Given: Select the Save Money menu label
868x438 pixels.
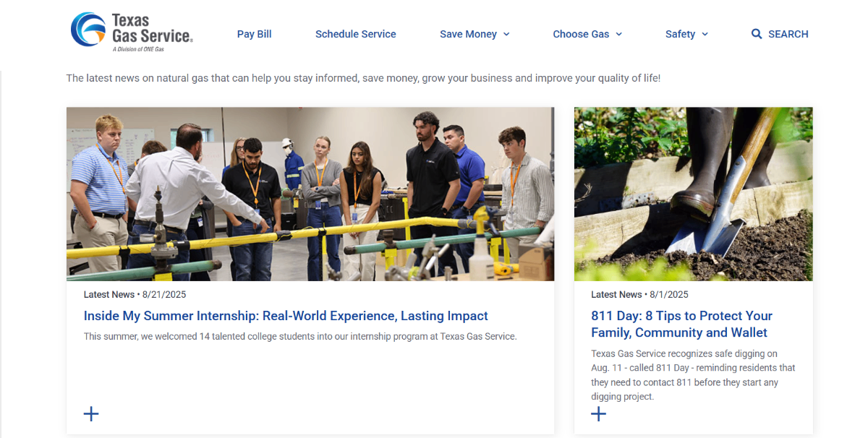Looking at the screenshot, I should tap(468, 34).
